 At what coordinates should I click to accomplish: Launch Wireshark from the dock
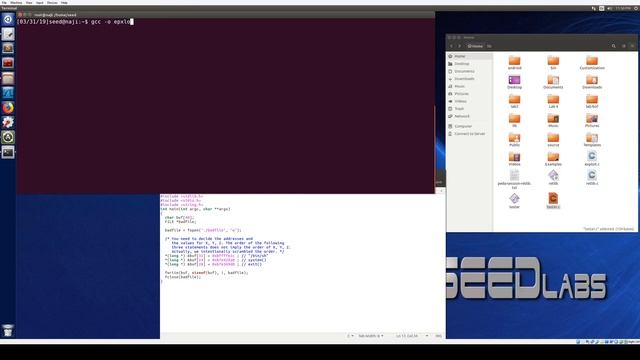pyautogui.click(x=8, y=93)
